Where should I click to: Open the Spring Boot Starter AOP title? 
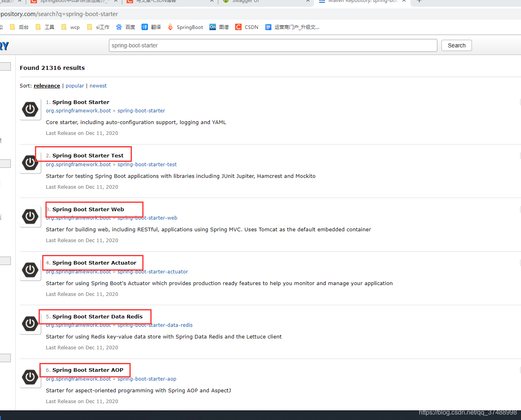click(x=88, y=370)
